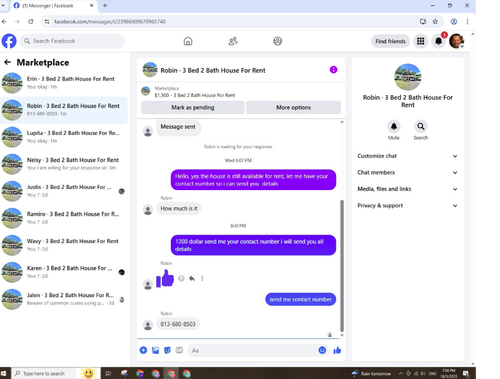Open Karen's house rent conversation
Viewport: 500px width, 379px height.
[x=64, y=272]
